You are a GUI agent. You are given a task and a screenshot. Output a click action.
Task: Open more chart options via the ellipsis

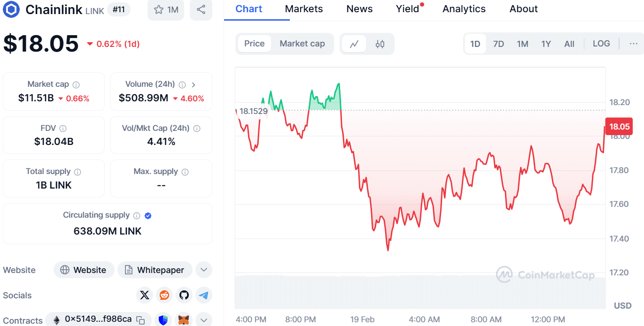633,43
